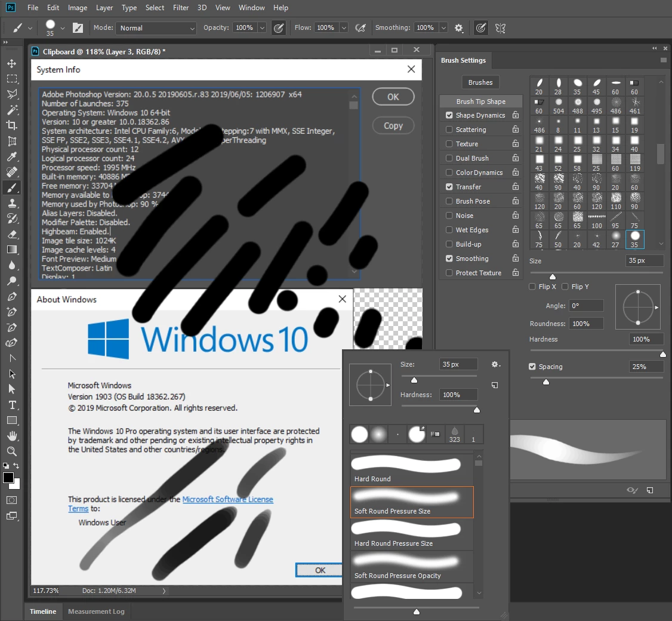Image resolution: width=672 pixels, height=621 pixels.
Task: Click the foreground color swatch
Action: click(x=8, y=477)
